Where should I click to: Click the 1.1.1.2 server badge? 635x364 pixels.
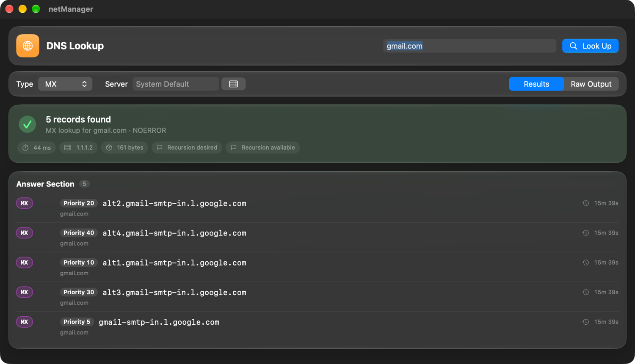tap(79, 148)
